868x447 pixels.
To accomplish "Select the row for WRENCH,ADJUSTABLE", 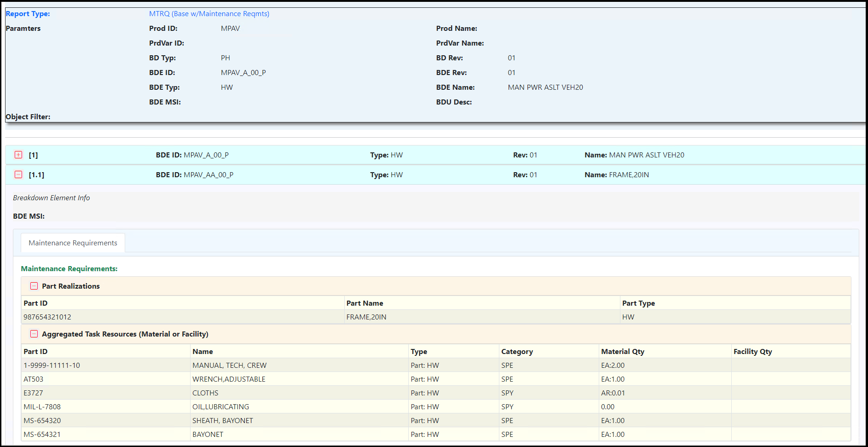I will [x=229, y=379].
